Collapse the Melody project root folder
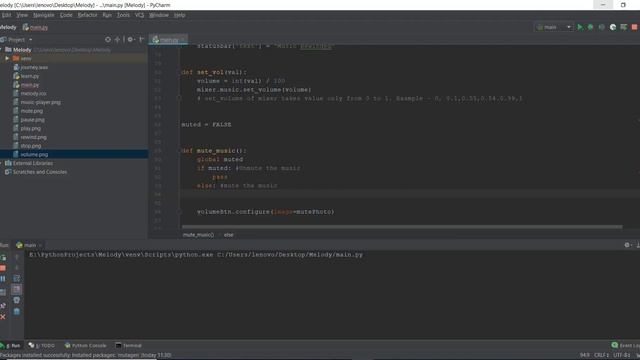This screenshot has width=640, height=360. click(1, 50)
